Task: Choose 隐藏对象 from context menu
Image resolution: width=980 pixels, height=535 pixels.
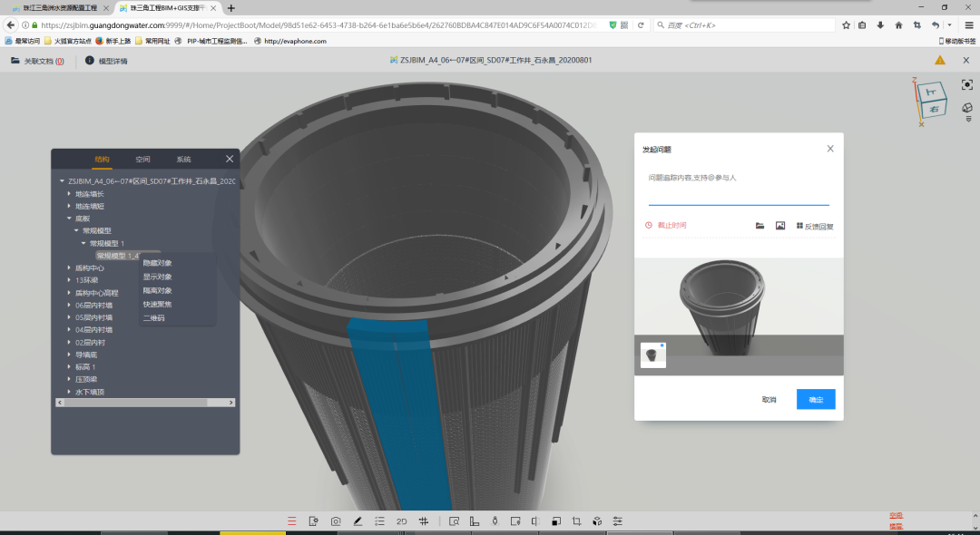Action: 158,264
